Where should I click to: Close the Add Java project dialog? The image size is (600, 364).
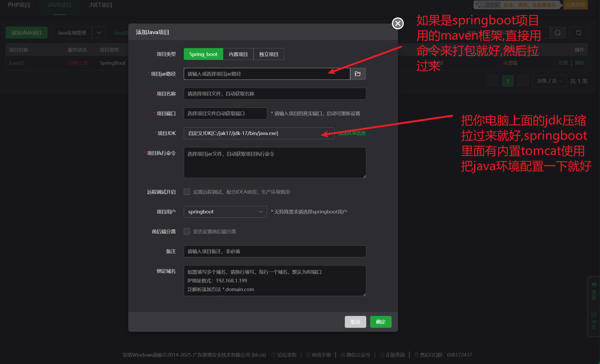(397, 24)
